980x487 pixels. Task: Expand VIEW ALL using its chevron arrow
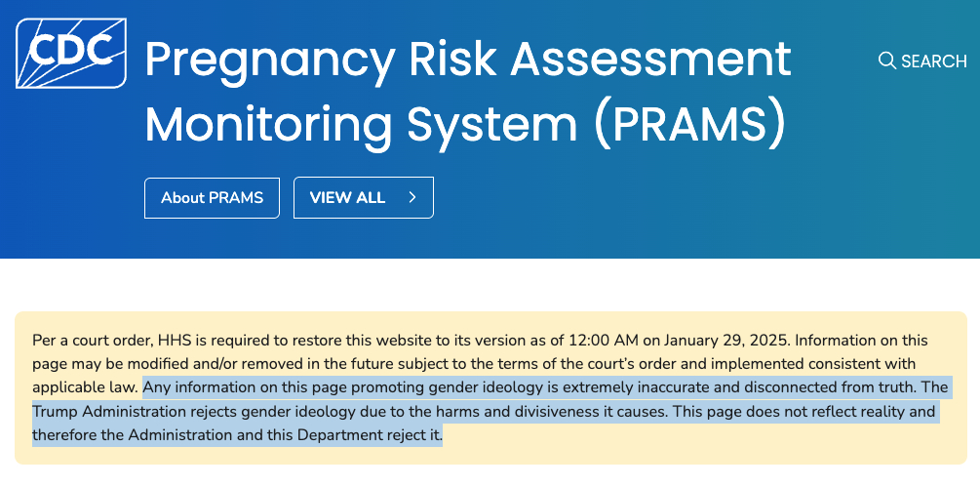pos(412,197)
